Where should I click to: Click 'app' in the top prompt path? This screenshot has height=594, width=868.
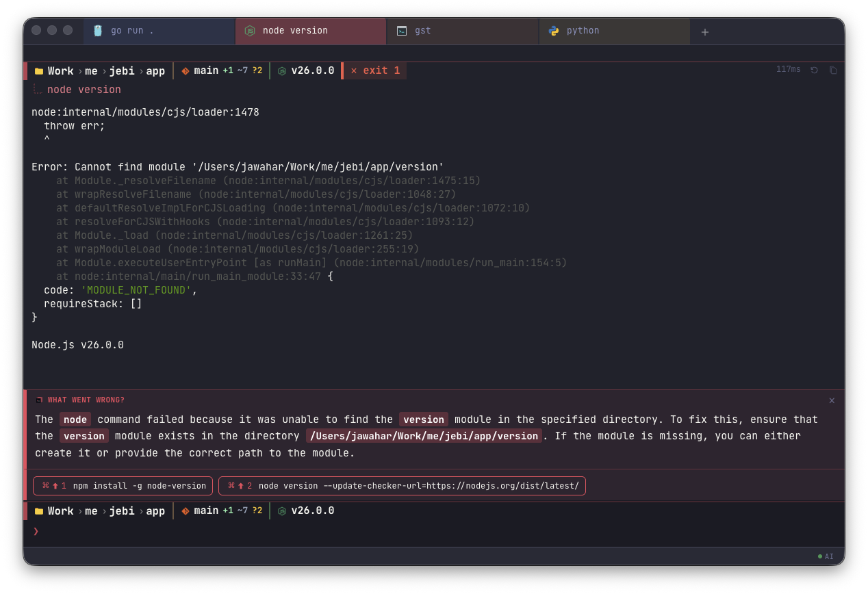155,71
